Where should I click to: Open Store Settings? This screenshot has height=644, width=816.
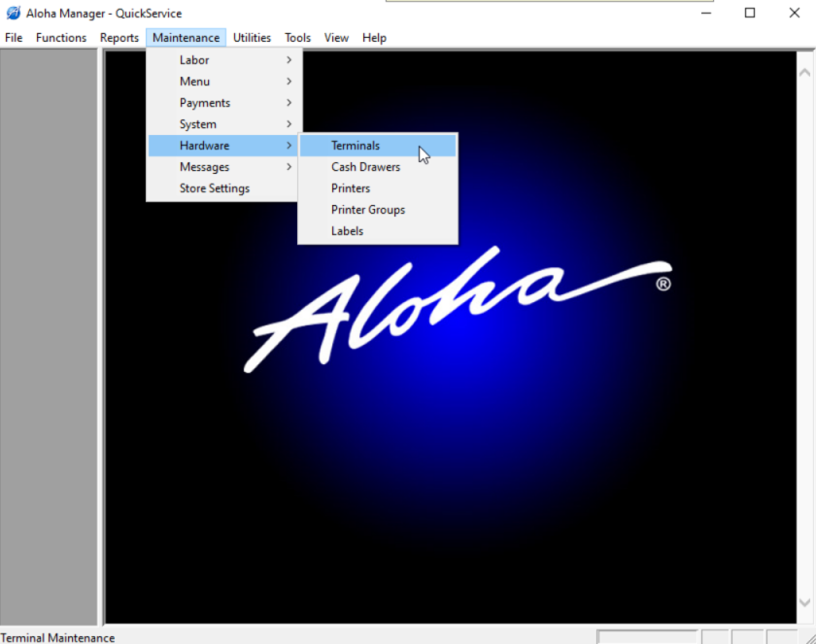[222, 188]
